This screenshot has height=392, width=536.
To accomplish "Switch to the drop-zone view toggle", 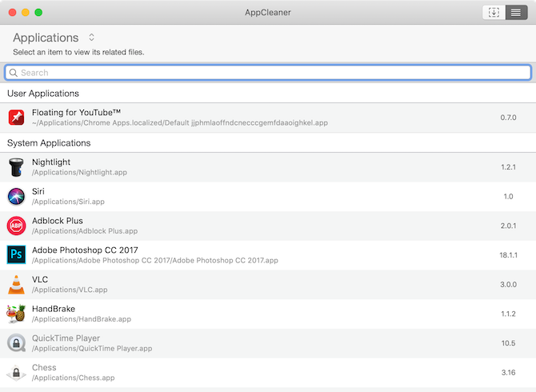I will [494, 12].
